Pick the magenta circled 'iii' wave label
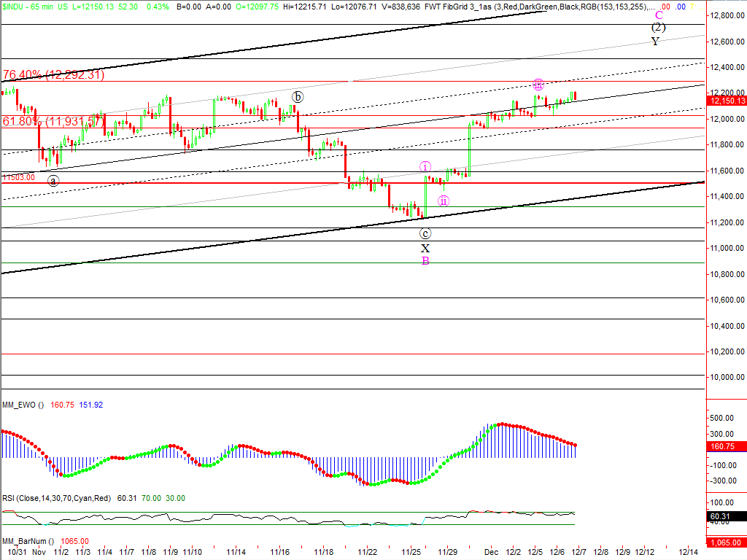Screen dimensions: 747x560 [538, 84]
